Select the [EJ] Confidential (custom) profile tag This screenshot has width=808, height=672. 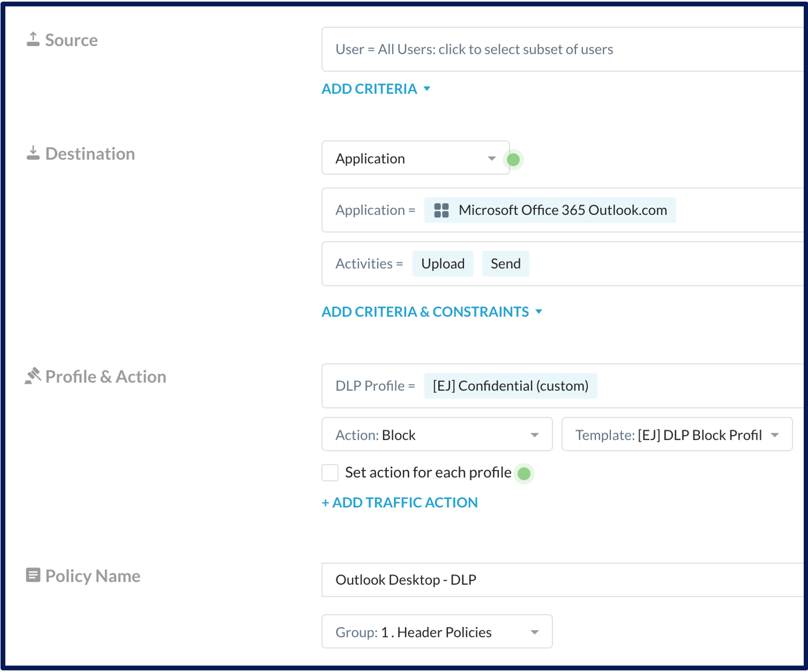510,386
